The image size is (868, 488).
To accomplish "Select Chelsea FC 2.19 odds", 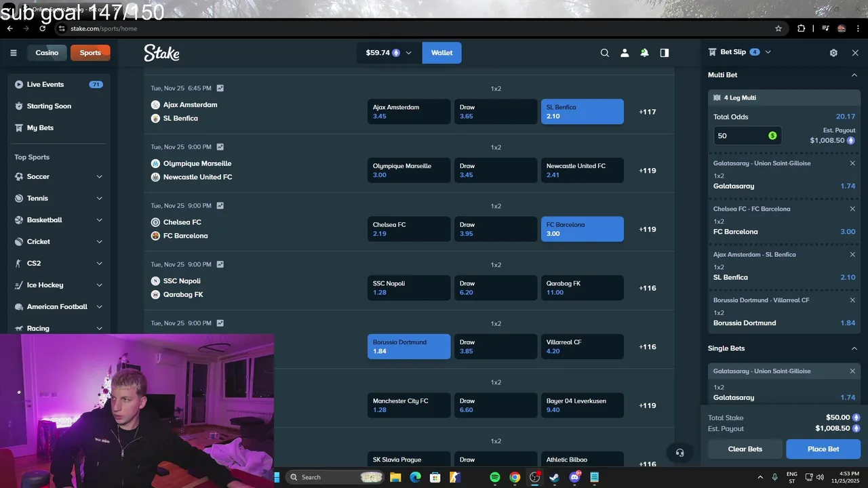I will tap(409, 229).
